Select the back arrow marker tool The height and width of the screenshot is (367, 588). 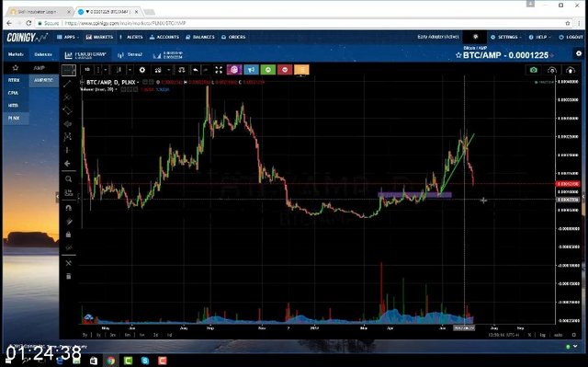click(x=67, y=164)
